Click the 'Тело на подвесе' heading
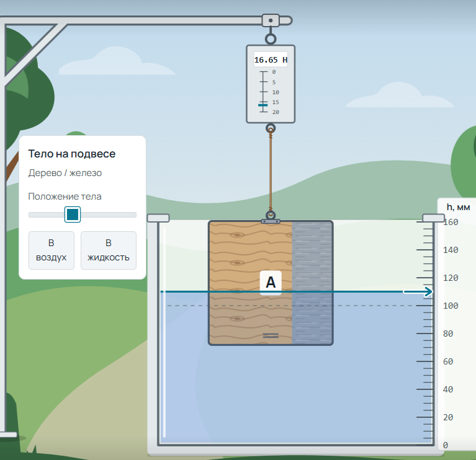476x460 pixels. pos(71,154)
